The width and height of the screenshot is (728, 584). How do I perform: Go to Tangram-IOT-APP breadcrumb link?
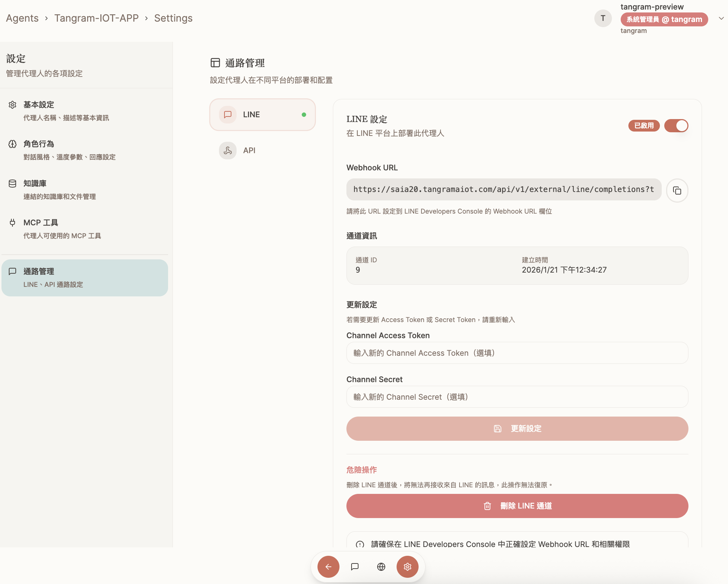(x=96, y=18)
